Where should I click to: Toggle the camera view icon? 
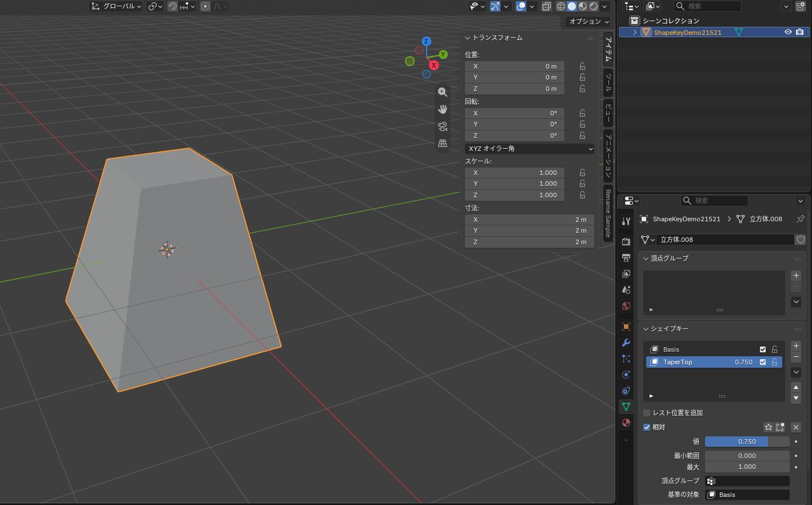443,126
